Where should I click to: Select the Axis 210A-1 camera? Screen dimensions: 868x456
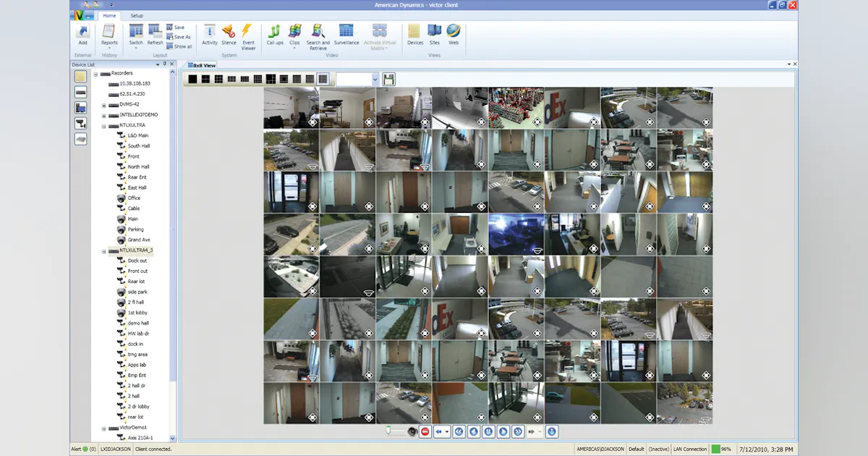click(x=140, y=438)
